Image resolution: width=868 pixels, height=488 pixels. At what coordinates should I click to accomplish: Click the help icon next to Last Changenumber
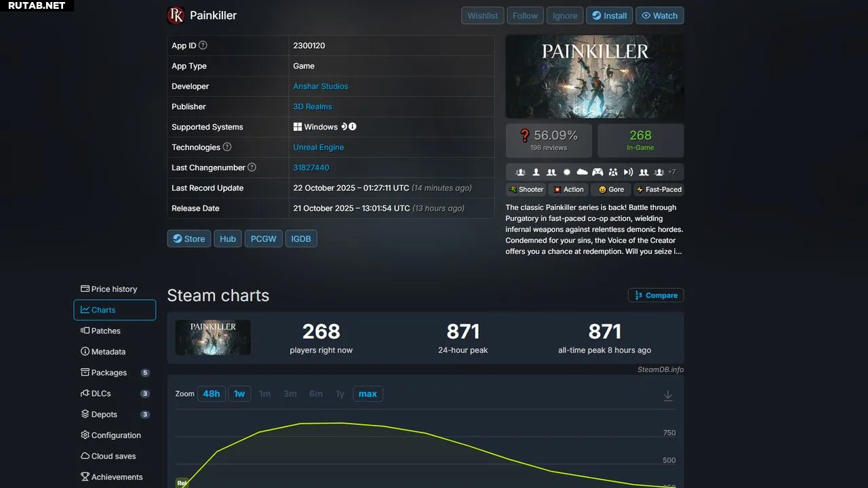coord(252,167)
